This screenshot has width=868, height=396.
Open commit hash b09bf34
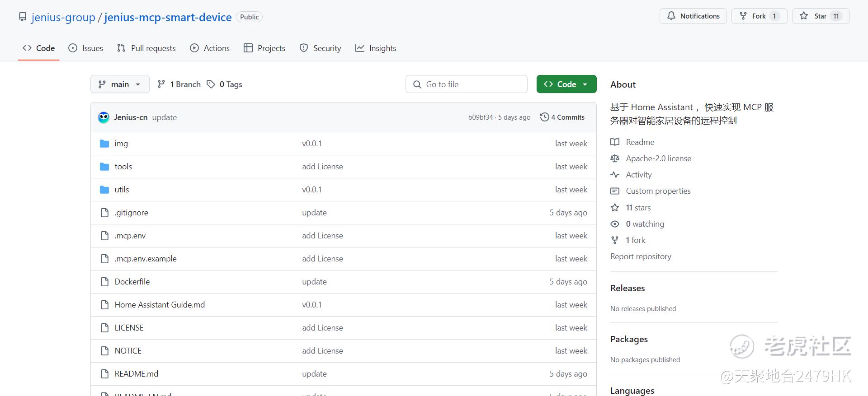pos(481,117)
